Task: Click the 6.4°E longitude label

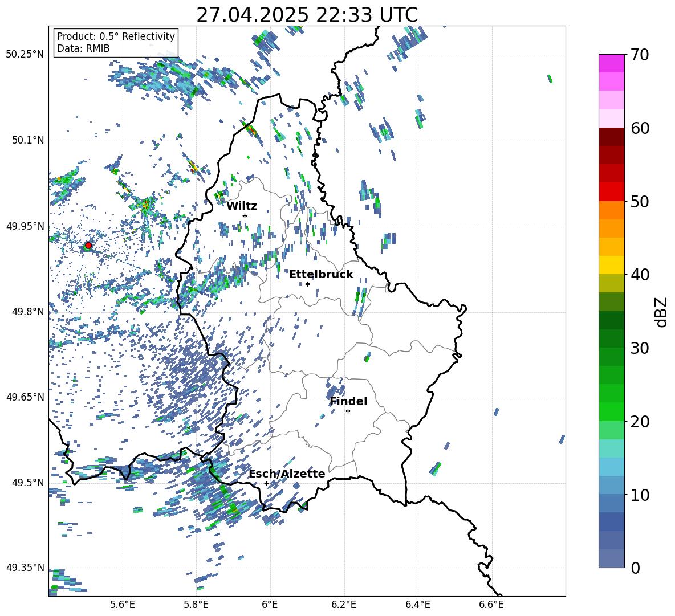Action: [417, 605]
